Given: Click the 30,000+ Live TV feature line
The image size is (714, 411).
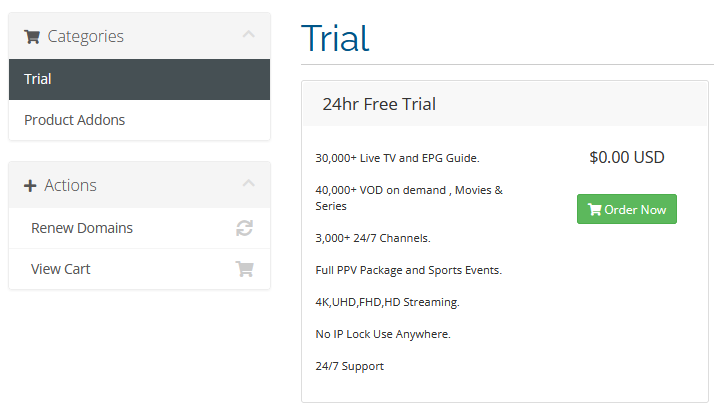Looking at the screenshot, I should [397, 158].
